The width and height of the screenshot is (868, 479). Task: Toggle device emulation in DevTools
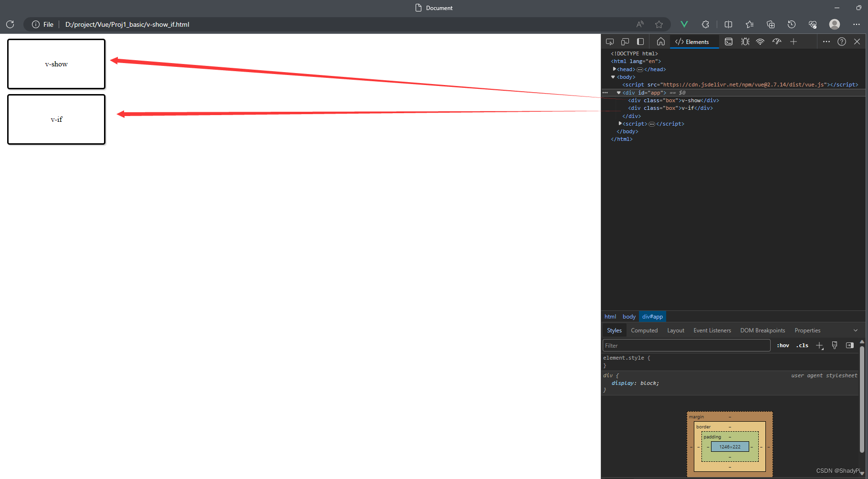pos(625,42)
